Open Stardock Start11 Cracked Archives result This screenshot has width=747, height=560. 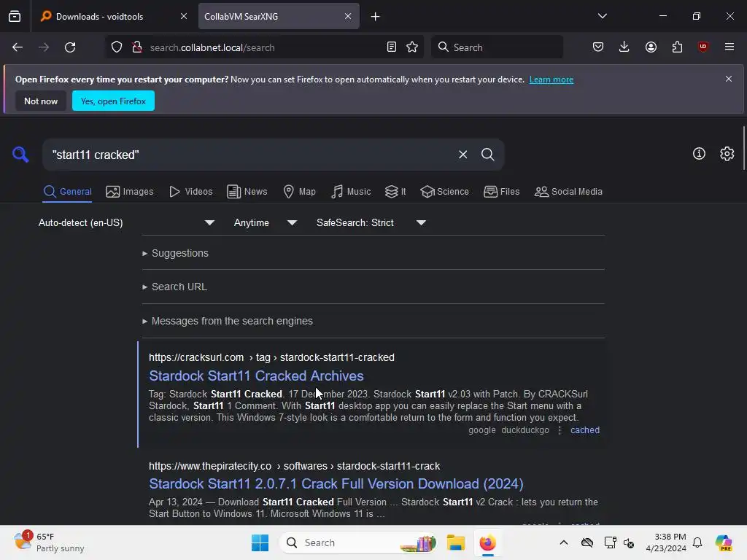(x=256, y=376)
